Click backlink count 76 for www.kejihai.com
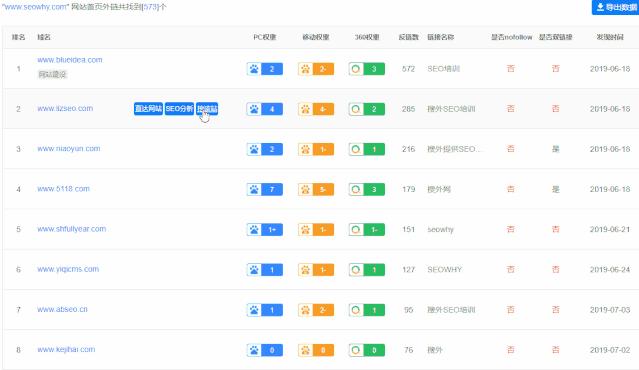The height and width of the screenshot is (370, 639). coord(408,350)
